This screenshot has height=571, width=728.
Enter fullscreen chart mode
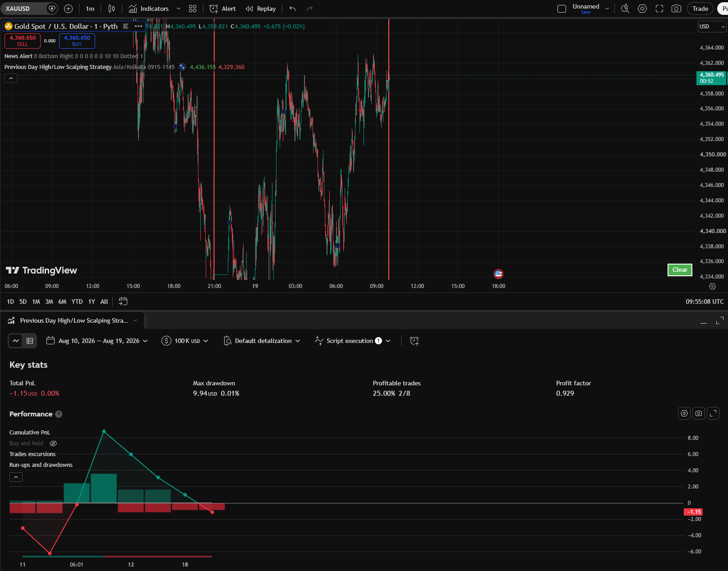pos(659,9)
